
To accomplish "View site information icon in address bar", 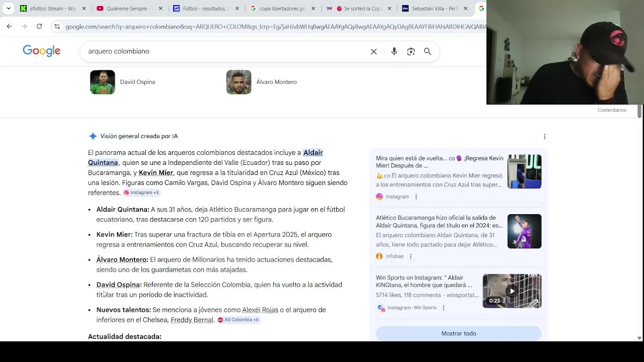I will 57,26.
